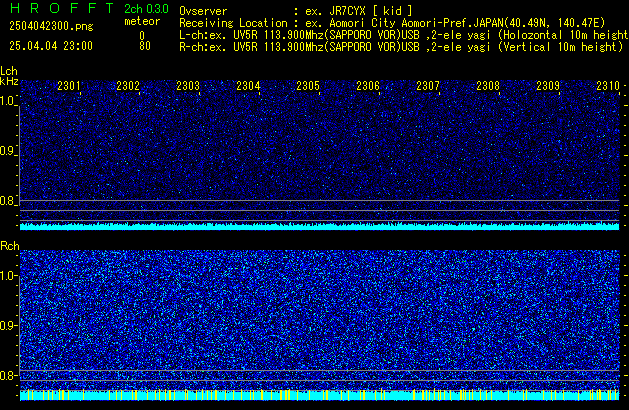
Task: Click time marker 2304
Action: point(248,86)
